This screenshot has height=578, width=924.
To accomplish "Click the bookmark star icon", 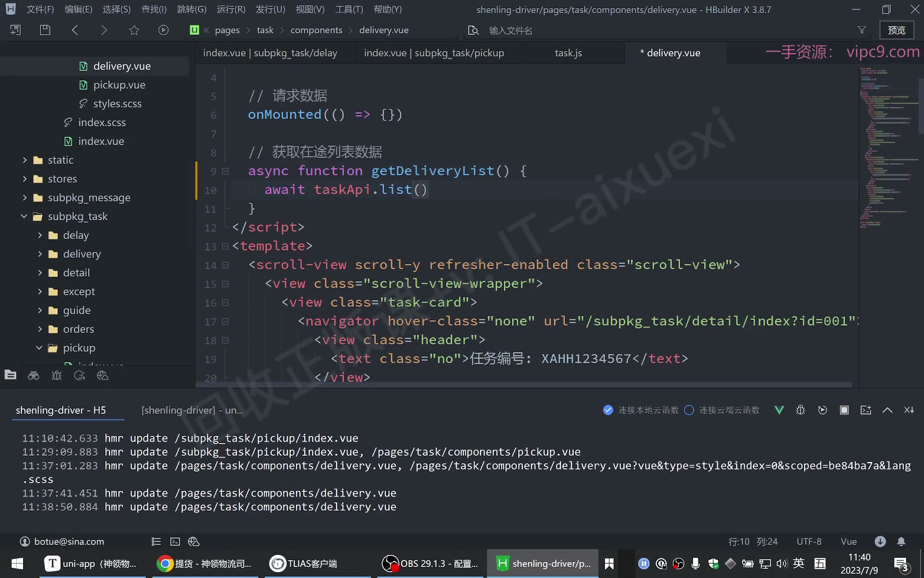I will (134, 30).
